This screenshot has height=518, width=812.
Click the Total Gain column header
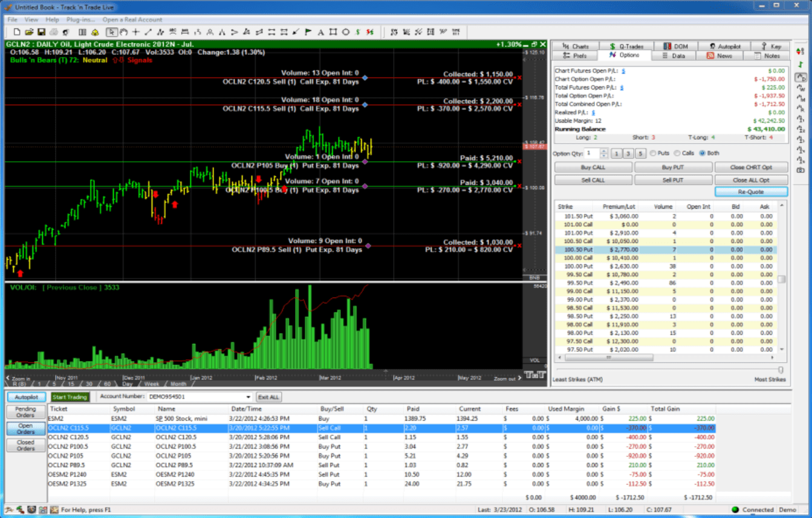click(666, 409)
